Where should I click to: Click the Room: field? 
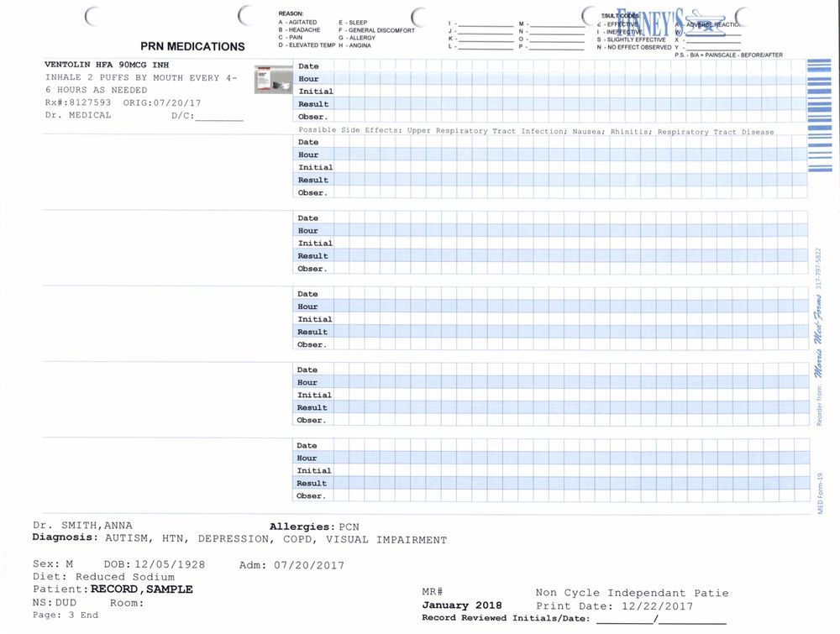127,603
